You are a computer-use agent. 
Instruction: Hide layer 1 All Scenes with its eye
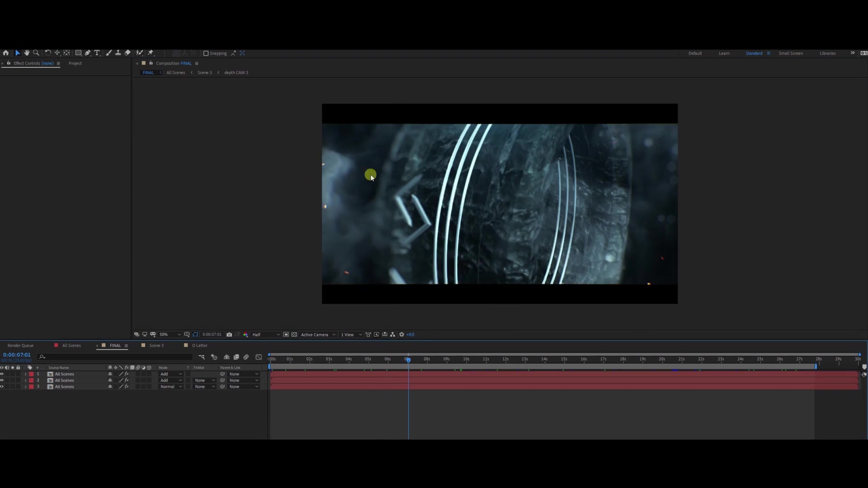click(2, 374)
